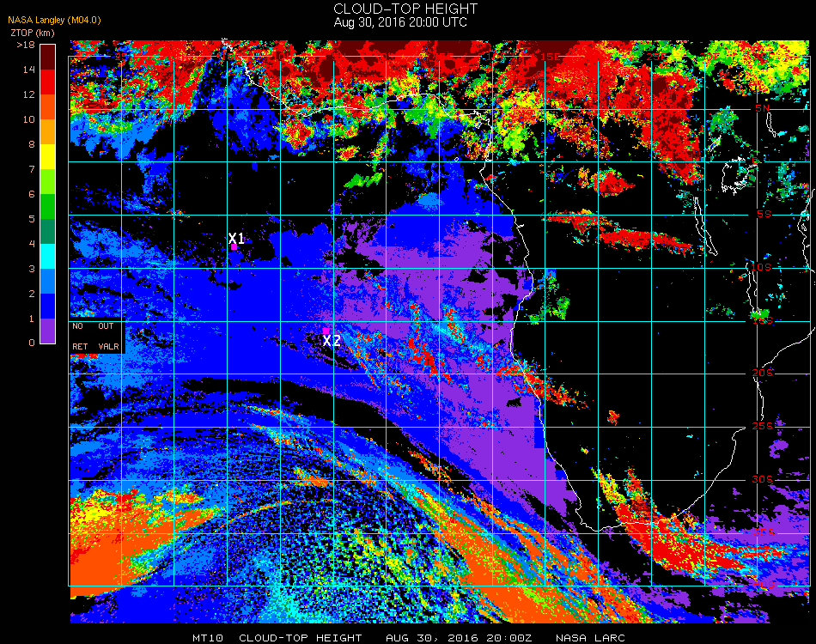Click the '5S' latitude label

coord(764,215)
